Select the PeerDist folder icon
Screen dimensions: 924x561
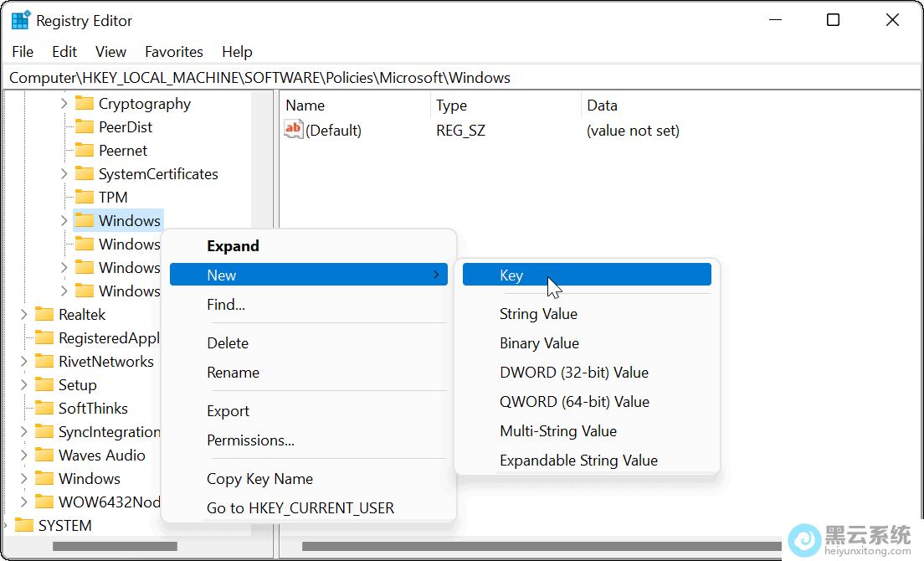coord(84,127)
